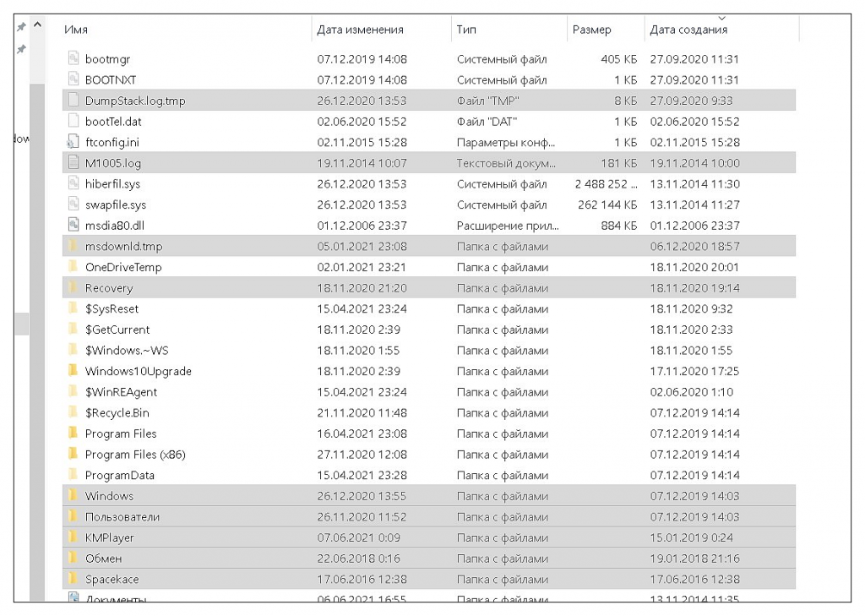The width and height of the screenshot is (865, 616).
Task: Click the $GetCurrent folder icon
Action: tap(73, 329)
